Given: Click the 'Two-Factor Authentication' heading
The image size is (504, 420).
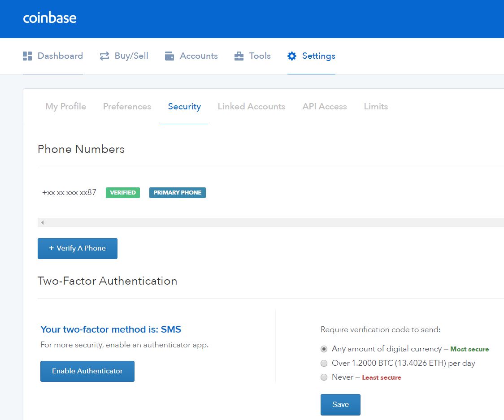Looking at the screenshot, I should click(107, 281).
